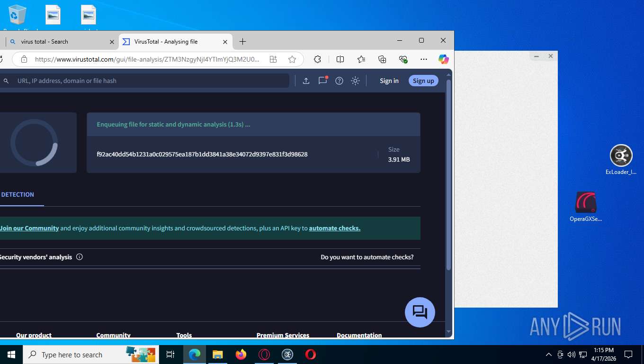Image resolution: width=644 pixels, height=364 pixels.
Task: Click the Our product footer heading
Action: 34,335
